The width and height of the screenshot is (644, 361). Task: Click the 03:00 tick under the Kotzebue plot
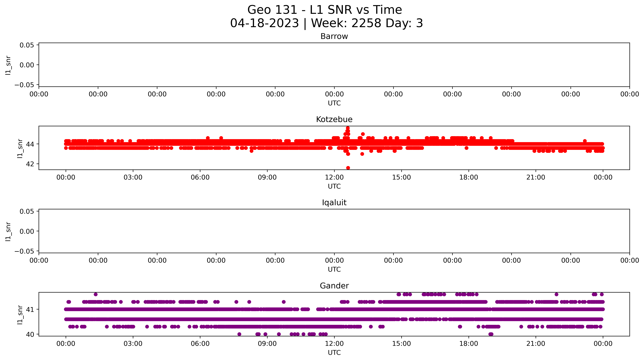click(133, 177)
